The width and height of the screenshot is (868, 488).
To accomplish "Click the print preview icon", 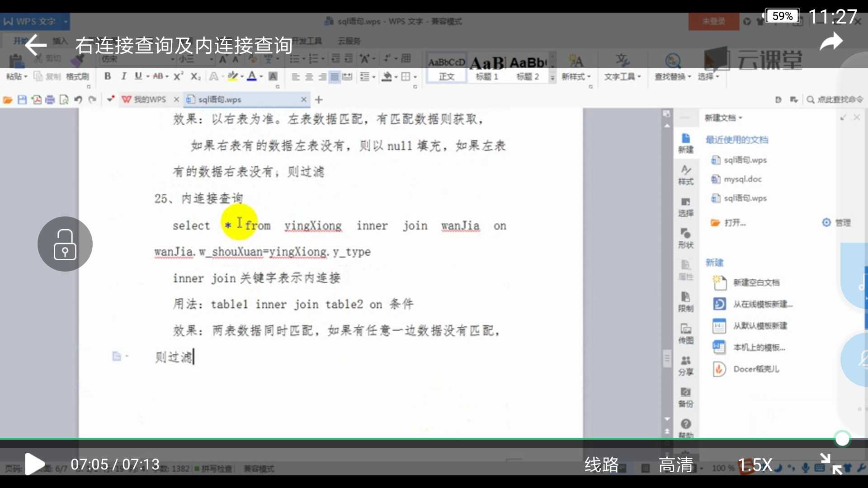I will [x=64, y=100].
